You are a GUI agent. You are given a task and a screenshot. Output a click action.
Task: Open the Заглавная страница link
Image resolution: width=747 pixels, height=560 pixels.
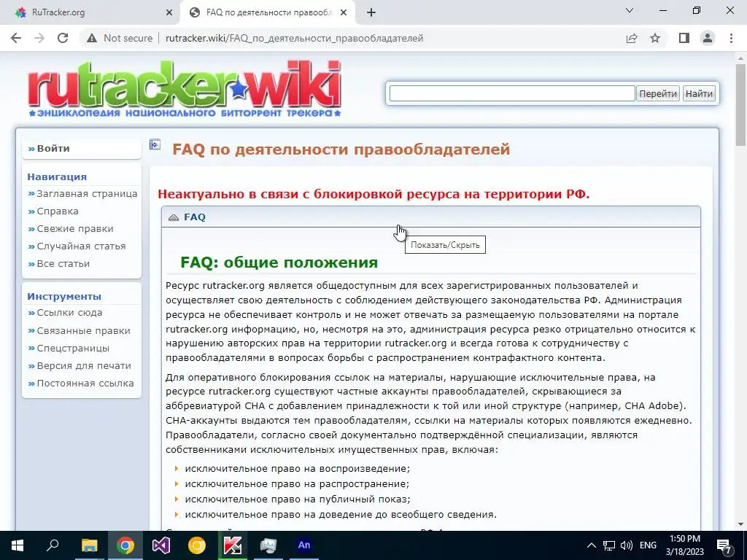point(87,194)
